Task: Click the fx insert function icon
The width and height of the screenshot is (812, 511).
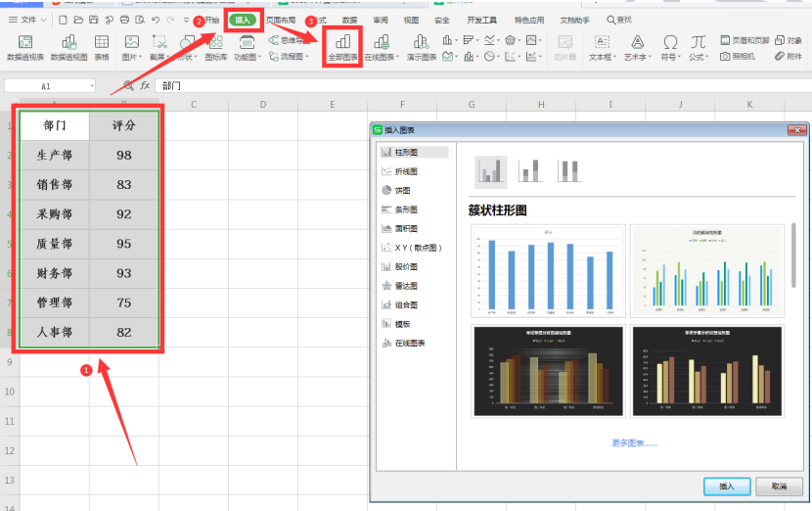Action: tap(145, 85)
